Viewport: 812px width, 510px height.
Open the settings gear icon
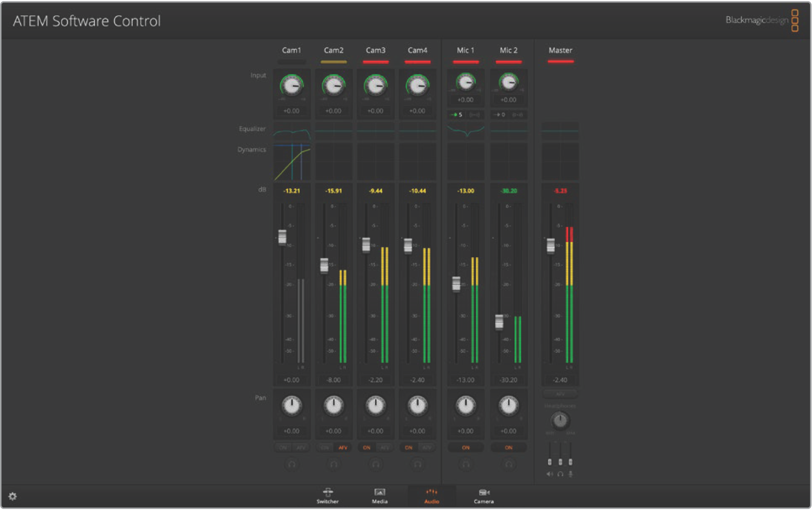point(13,496)
